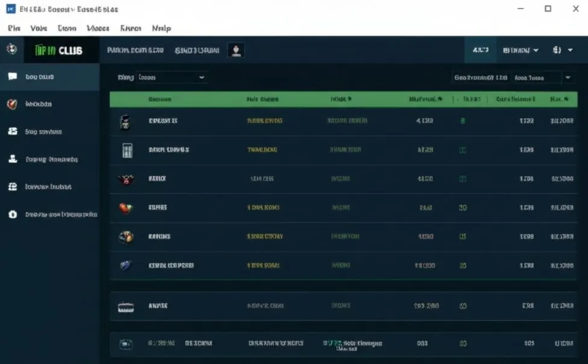Open the filter dropdown above the table at left
This screenshot has width=588, height=364.
click(x=172, y=77)
